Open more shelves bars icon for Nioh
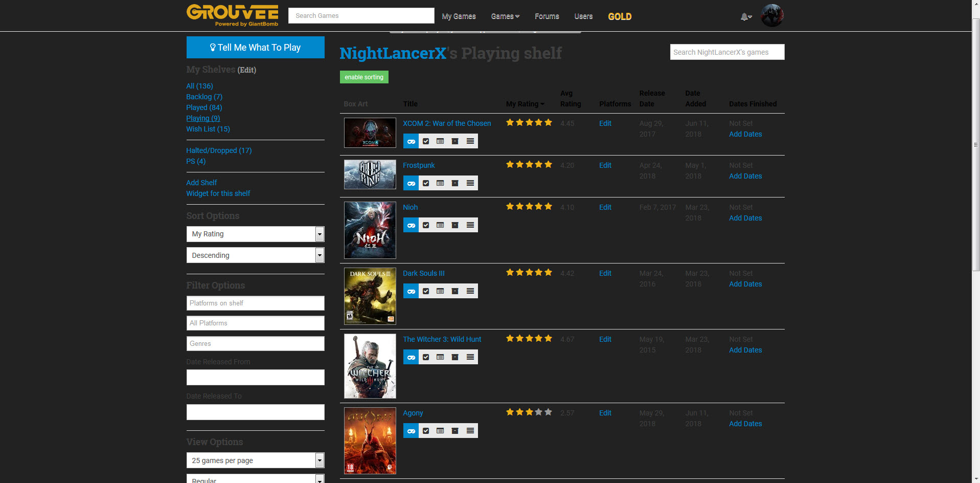Viewport: 980px width, 483px height. pos(470,225)
